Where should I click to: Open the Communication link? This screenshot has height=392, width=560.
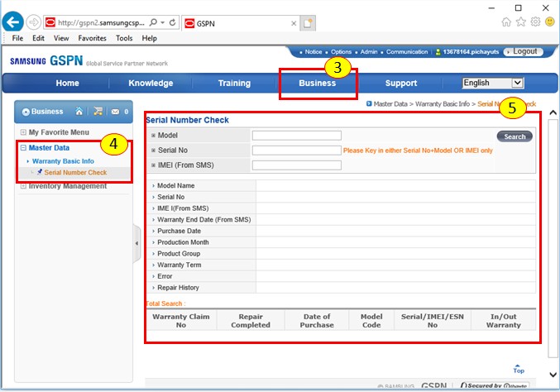[407, 52]
